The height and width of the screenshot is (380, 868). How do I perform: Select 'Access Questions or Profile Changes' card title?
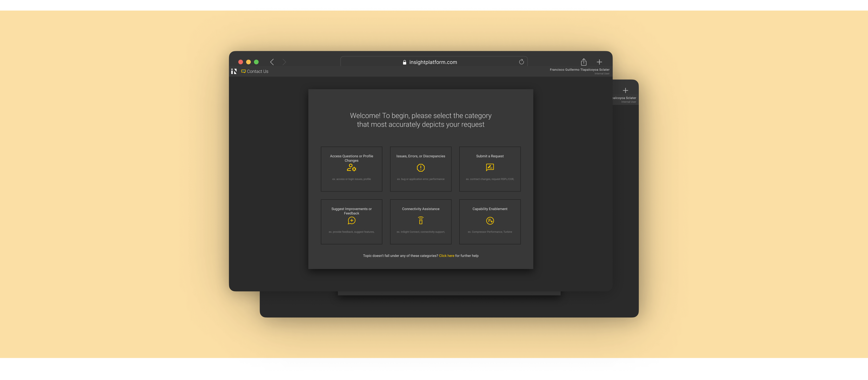351,158
